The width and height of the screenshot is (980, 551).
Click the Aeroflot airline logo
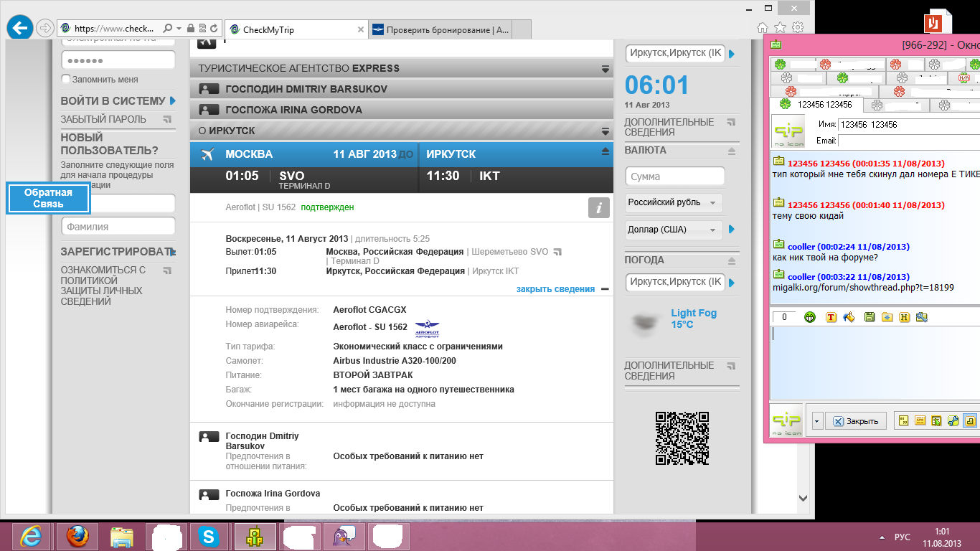click(427, 328)
